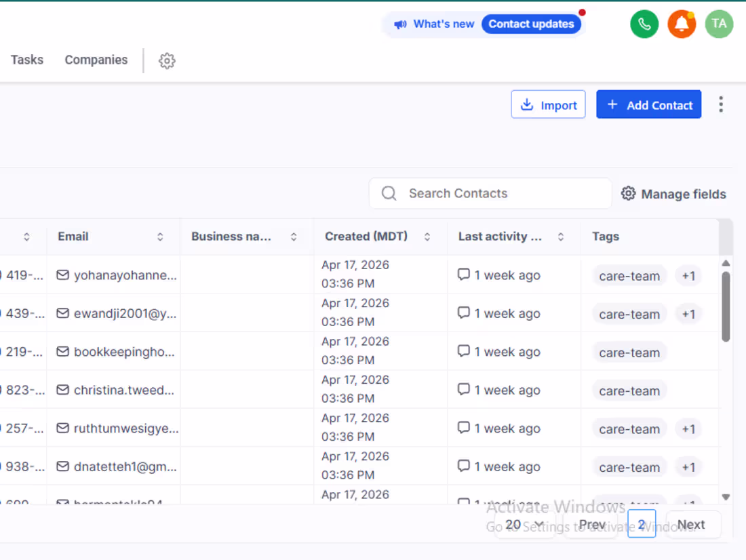Click the email icon for bookkeepingho

[x=63, y=352]
